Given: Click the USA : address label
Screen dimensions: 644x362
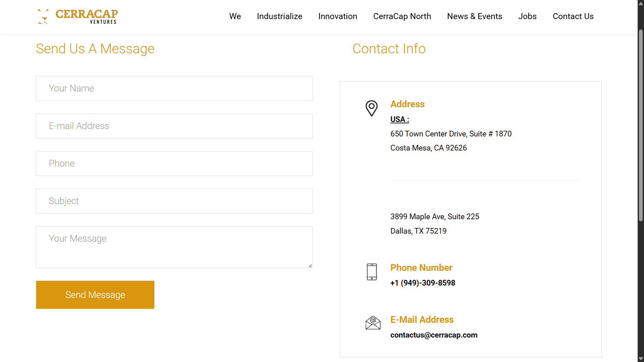Looking at the screenshot, I should [399, 119].
